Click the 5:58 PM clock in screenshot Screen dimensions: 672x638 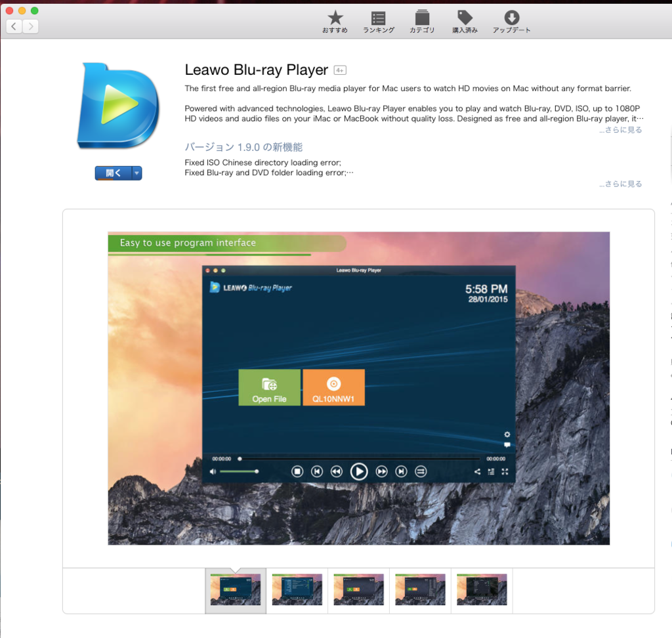486,289
